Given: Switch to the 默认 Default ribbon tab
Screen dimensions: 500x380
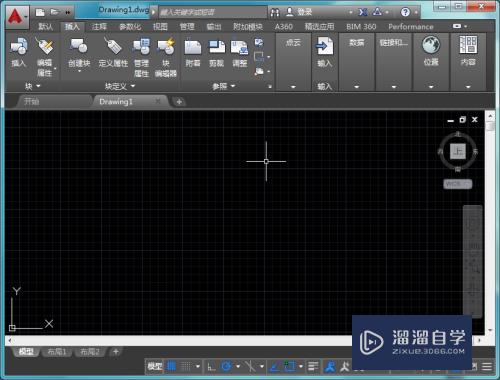Looking at the screenshot, I should [x=45, y=27].
